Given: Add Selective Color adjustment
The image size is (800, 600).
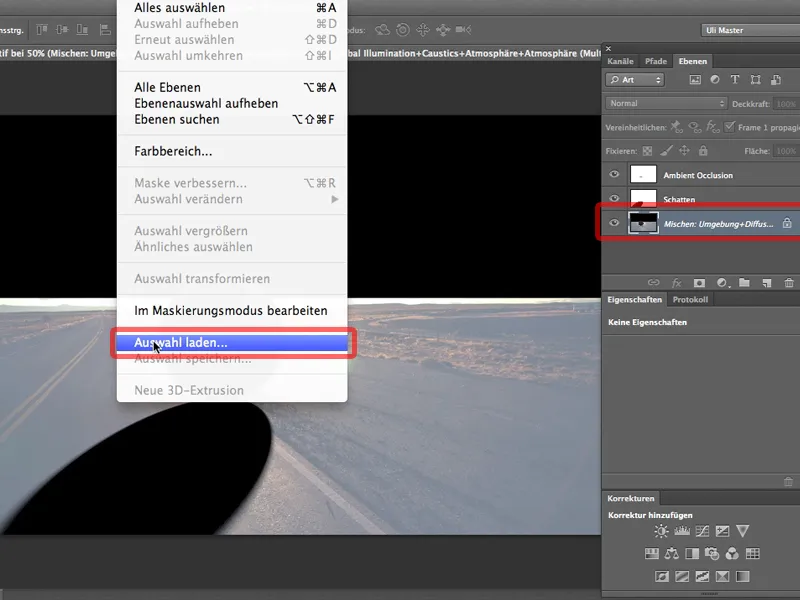Looking at the screenshot, I should click(722, 577).
